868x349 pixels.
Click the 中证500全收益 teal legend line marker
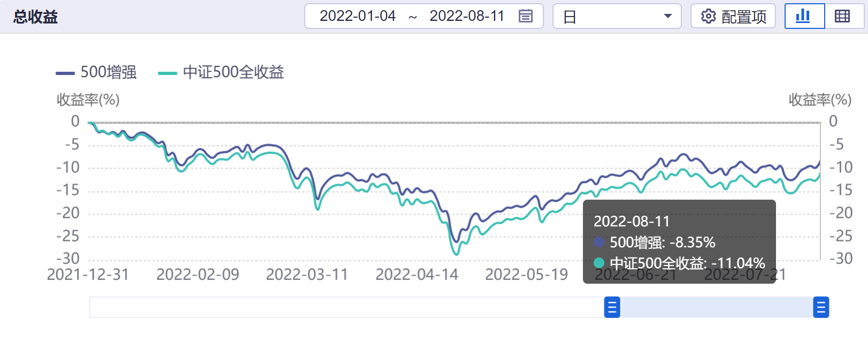tap(167, 73)
